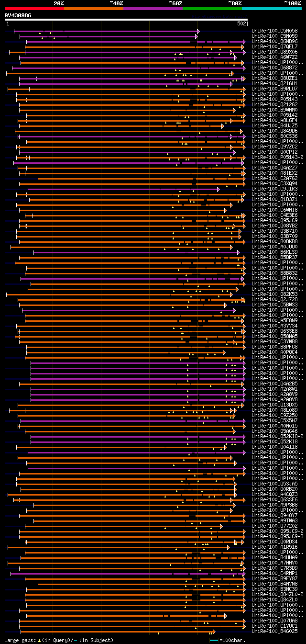Select the UniRef100_B8B832 label
The image size is (306, 644).
[x=274, y=273]
